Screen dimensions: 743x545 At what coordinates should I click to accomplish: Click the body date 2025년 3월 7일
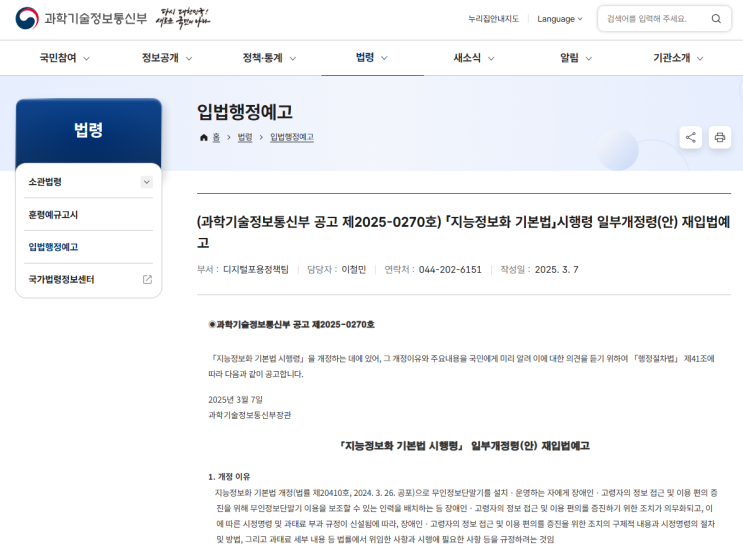[236, 400]
